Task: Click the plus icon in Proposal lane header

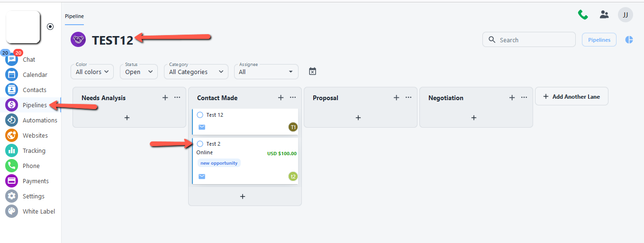Action: (x=396, y=97)
